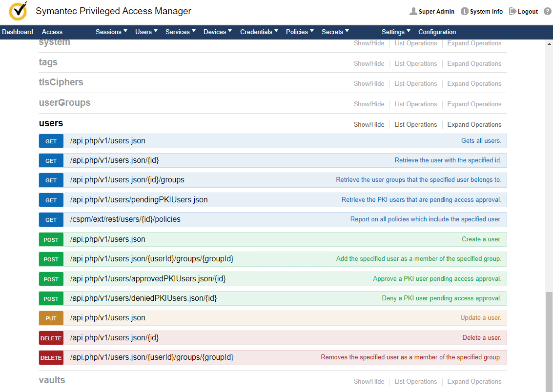Image resolution: width=553 pixels, height=392 pixels.
Task: Click the Super Admin user icon
Action: tap(413, 11)
